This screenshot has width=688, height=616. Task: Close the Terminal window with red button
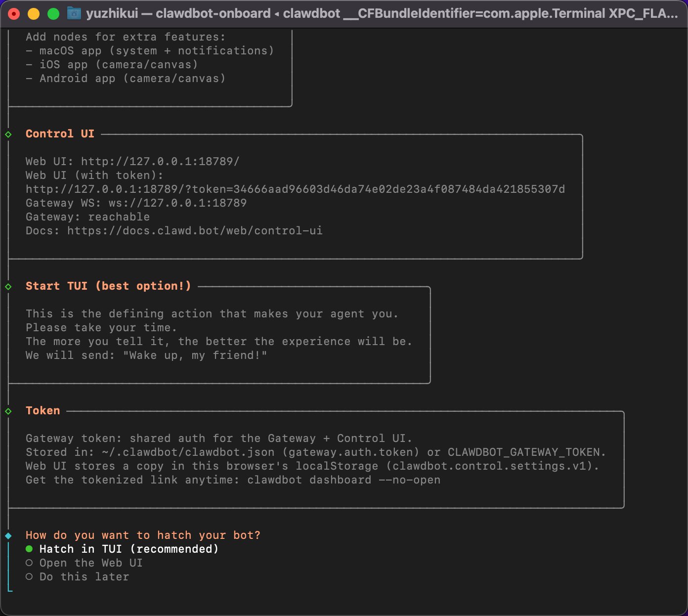14,14
